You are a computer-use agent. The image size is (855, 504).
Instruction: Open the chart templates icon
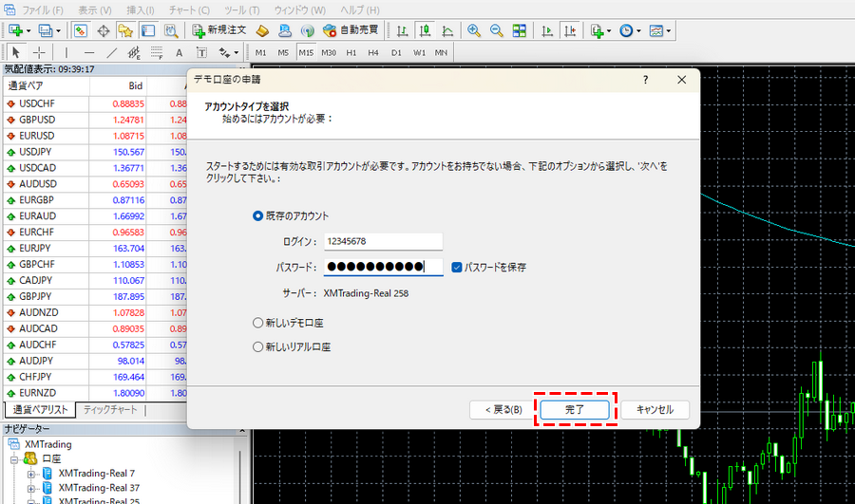(x=655, y=30)
